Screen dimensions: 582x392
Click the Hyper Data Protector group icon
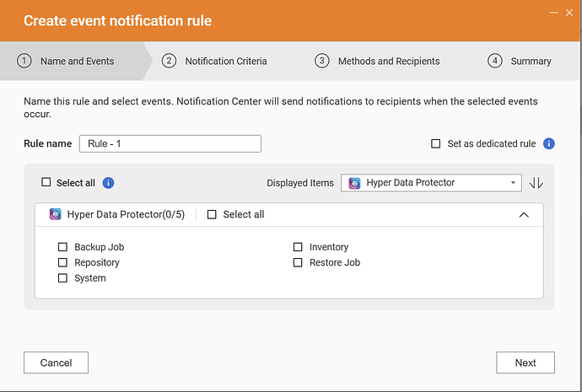(56, 215)
